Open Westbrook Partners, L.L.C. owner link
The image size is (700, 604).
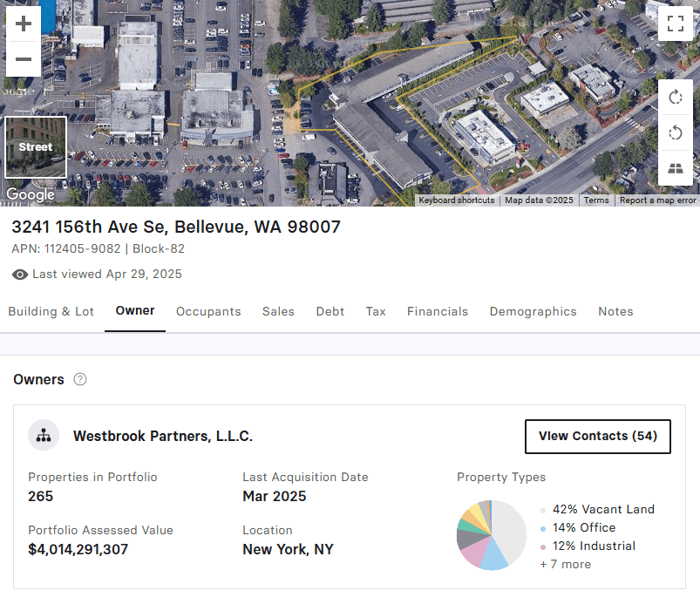tap(163, 437)
